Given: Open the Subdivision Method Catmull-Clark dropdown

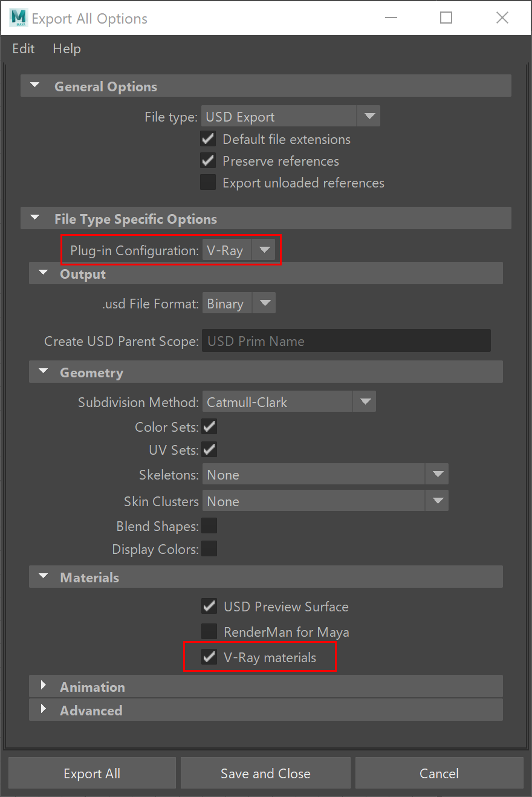Looking at the screenshot, I should (289, 402).
